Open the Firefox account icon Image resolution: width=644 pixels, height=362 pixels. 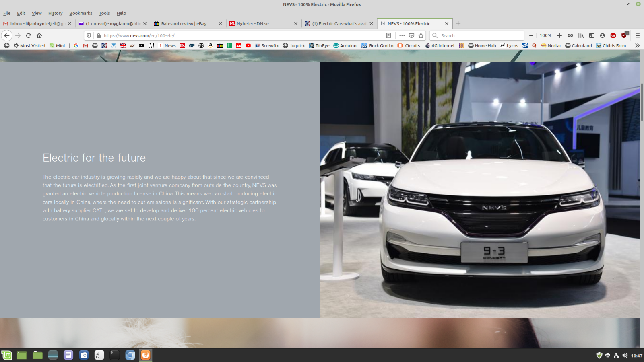tap(603, 35)
